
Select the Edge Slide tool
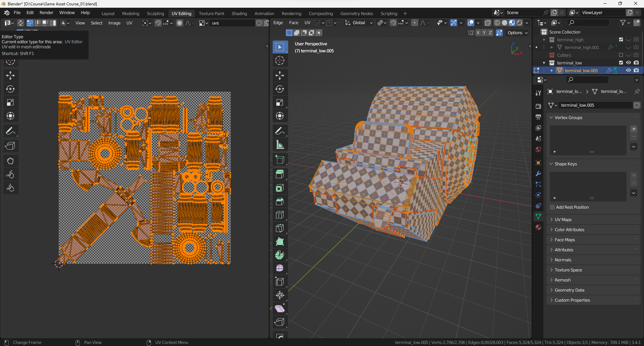click(x=280, y=282)
